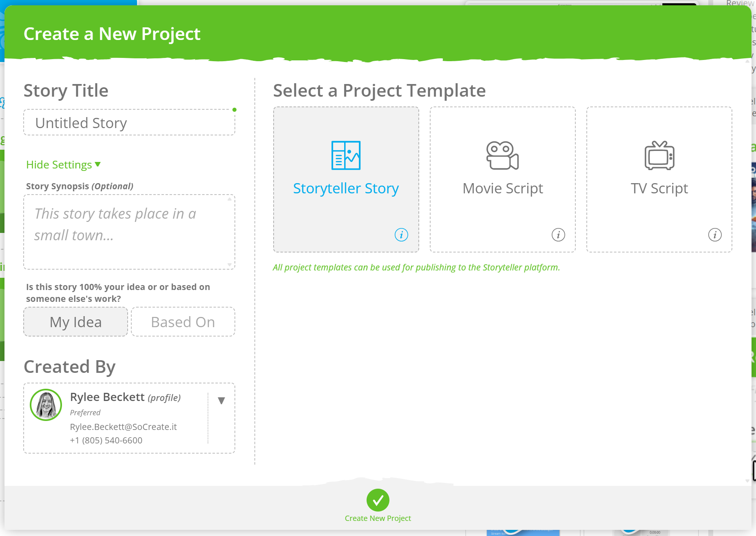Open info for Storyteller Story template
This screenshot has height=536, width=756.
point(401,235)
